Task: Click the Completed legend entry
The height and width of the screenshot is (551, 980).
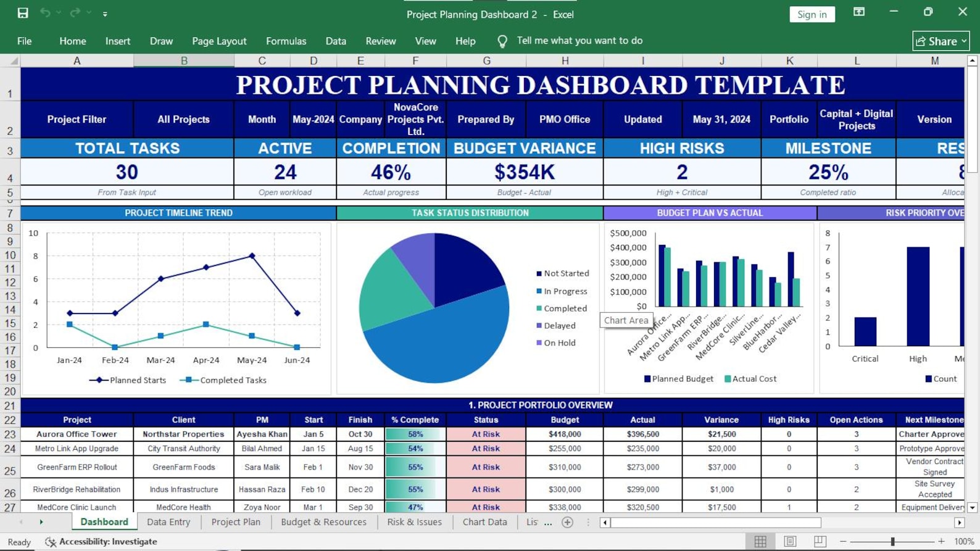Action: pyautogui.click(x=562, y=309)
